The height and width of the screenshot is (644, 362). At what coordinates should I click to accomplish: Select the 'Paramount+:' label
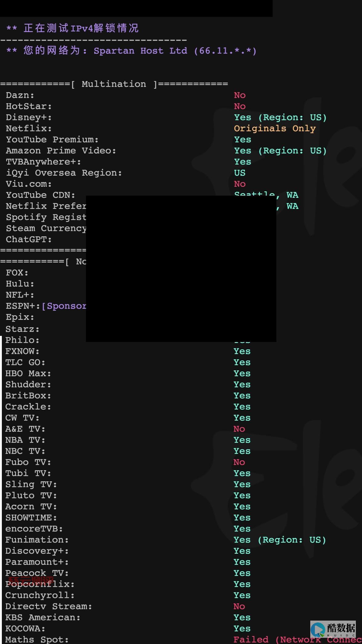click(x=37, y=562)
